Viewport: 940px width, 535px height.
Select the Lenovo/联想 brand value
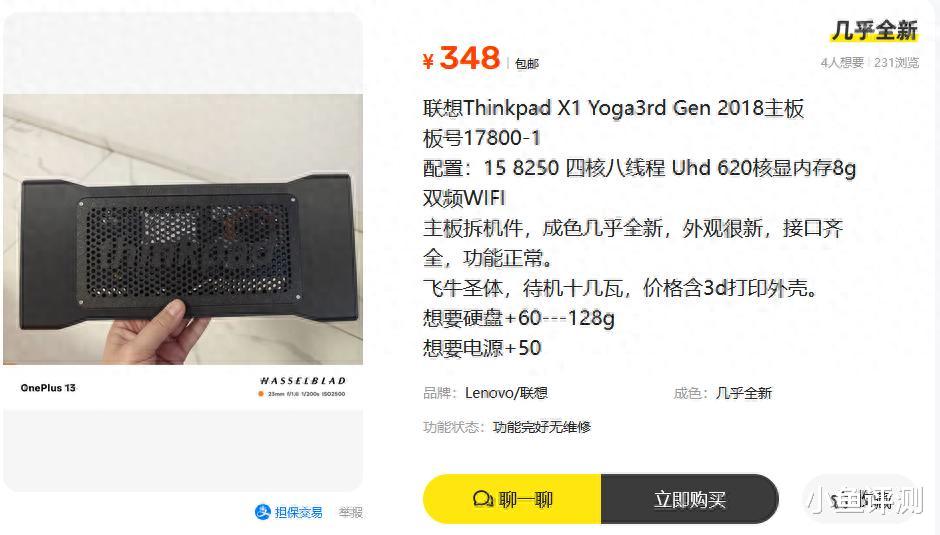pyautogui.click(x=506, y=393)
